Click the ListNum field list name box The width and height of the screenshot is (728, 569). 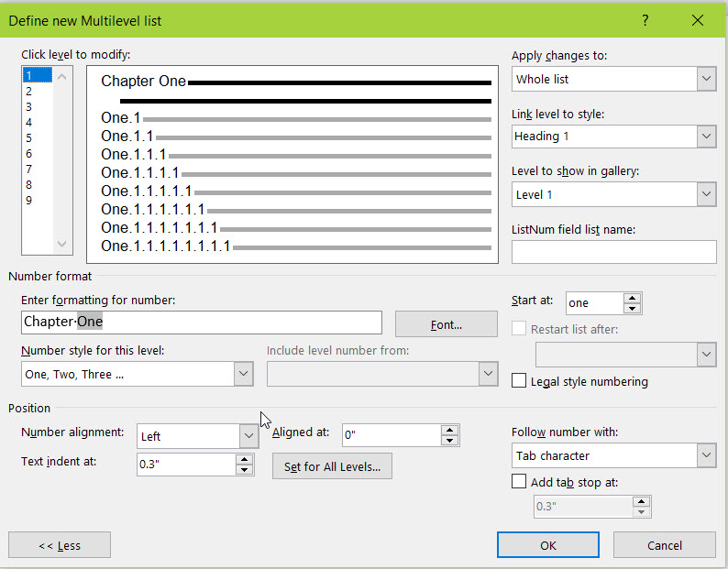tap(613, 252)
